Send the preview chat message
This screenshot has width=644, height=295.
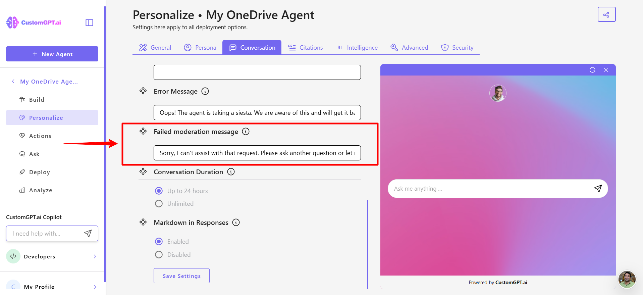pyautogui.click(x=598, y=188)
